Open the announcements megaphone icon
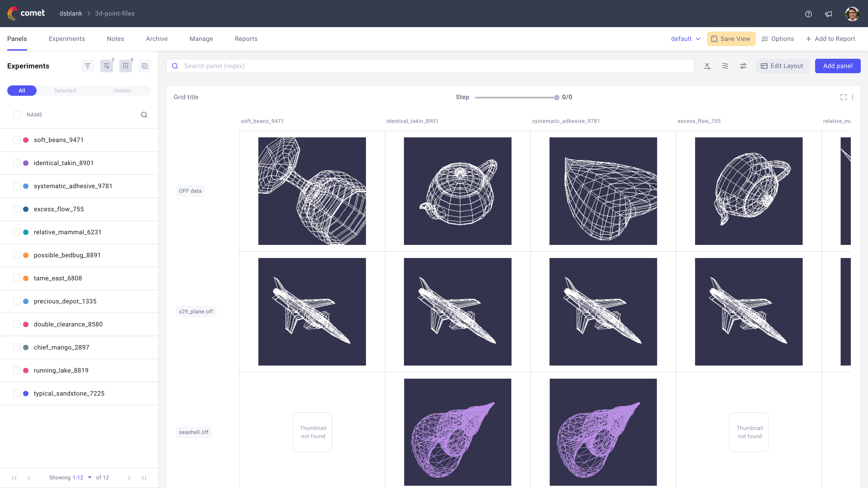Viewport: 868px width, 488px height. [828, 14]
